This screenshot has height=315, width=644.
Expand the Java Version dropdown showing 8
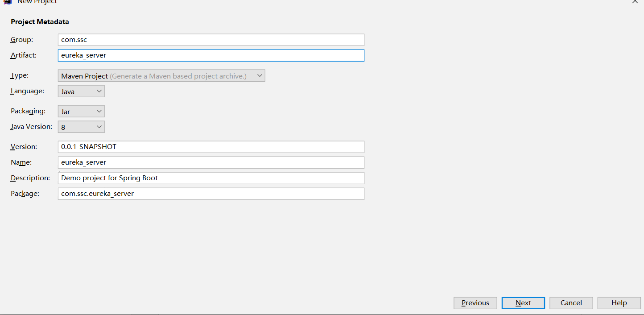click(x=81, y=127)
